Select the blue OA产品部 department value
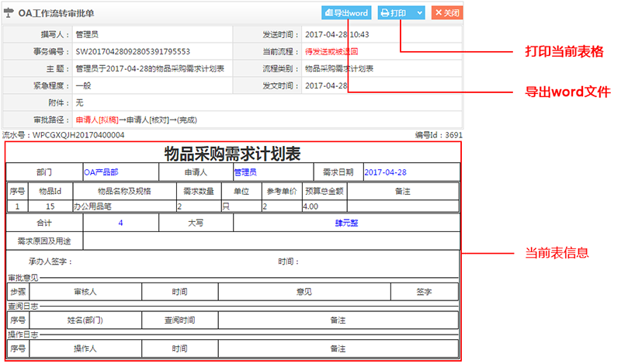621x364 pixels. coord(101,172)
